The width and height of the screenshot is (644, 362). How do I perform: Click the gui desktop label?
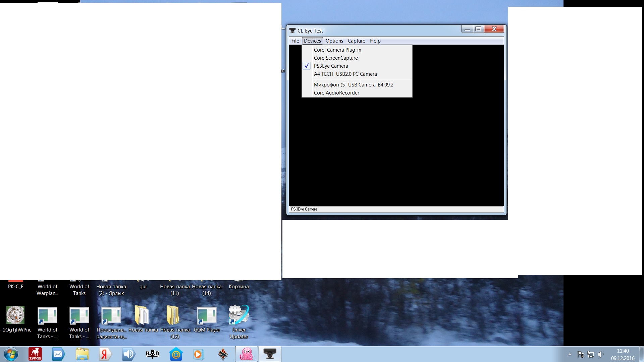click(143, 287)
